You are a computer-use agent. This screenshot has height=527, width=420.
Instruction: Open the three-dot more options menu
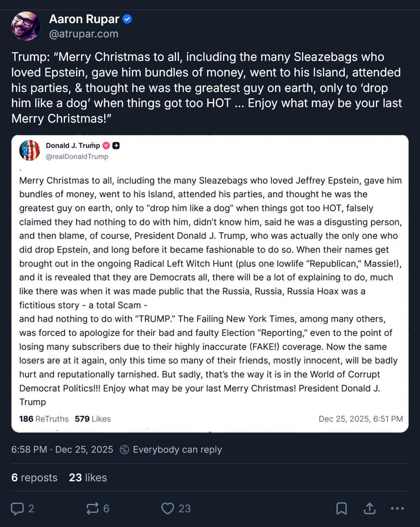(397, 509)
